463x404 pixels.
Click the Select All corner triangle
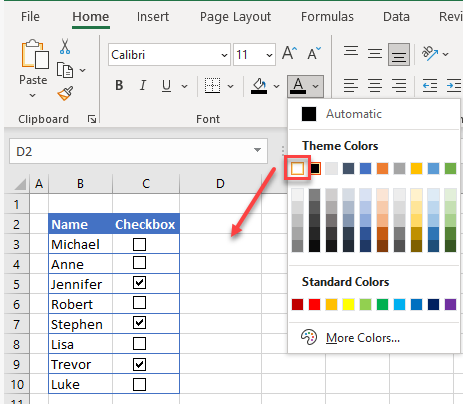point(20,184)
